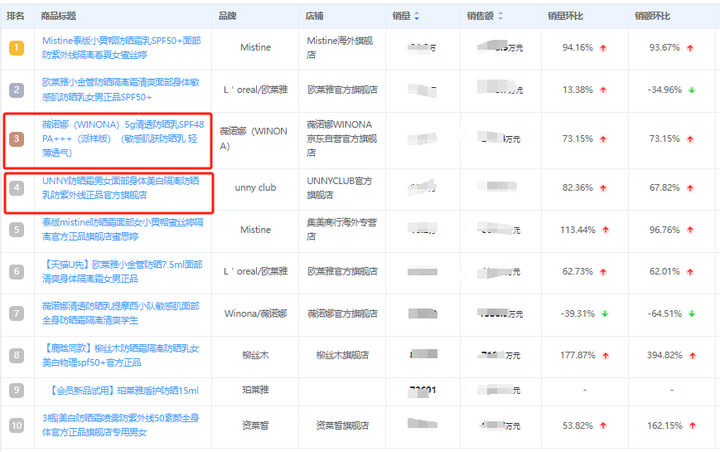Select brand cell 柳丝木
Viewport: 720px width, 452px height.
click(255, 356)
